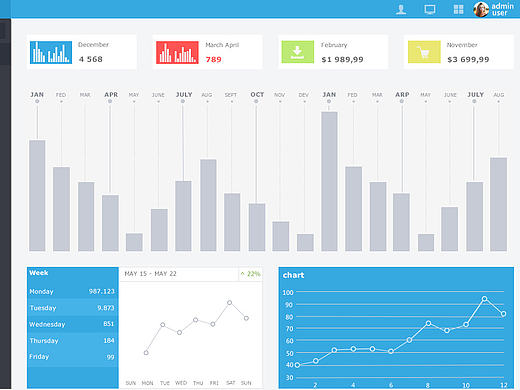Click the yellow shopping cart icon for November
520x390 pixels.
pyautogui.click(x=424, y=52)
